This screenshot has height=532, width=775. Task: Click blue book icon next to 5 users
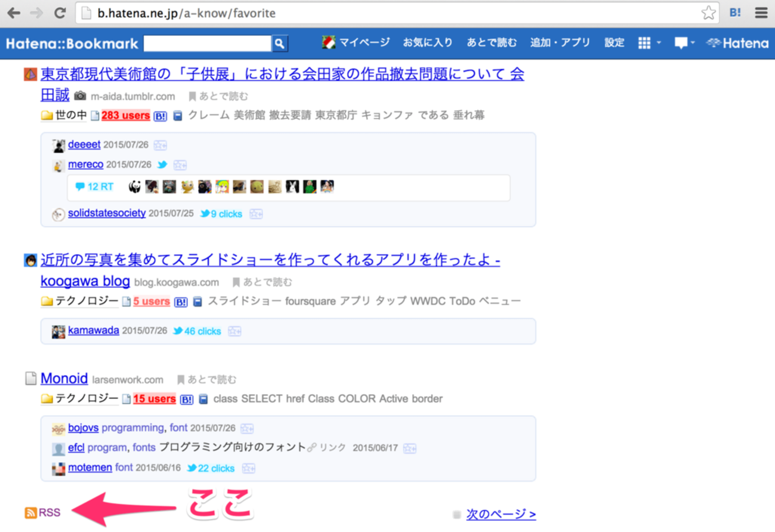[x=197, y=302]
